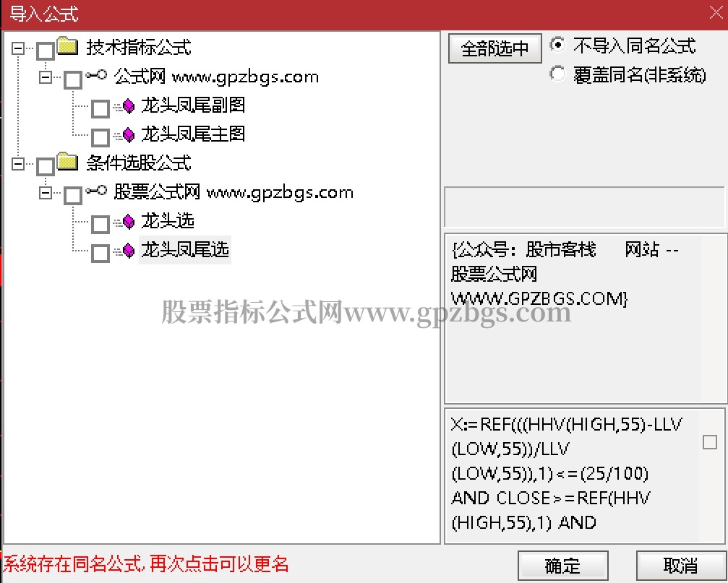The width and height of the screenshot is (728, 583).
Task: Click in the 公众号 description text area
Action: 585,319
